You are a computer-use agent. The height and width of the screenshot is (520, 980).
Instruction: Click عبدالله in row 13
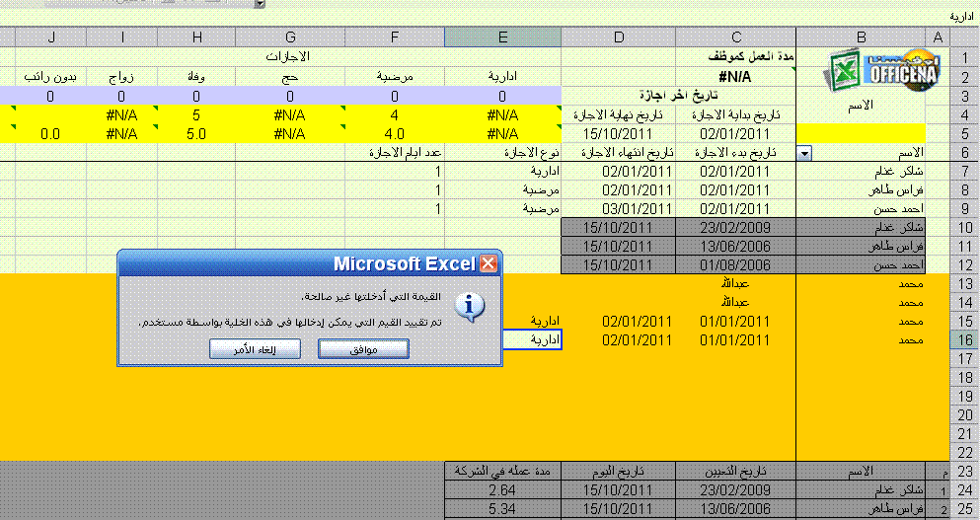pos(735,284)
